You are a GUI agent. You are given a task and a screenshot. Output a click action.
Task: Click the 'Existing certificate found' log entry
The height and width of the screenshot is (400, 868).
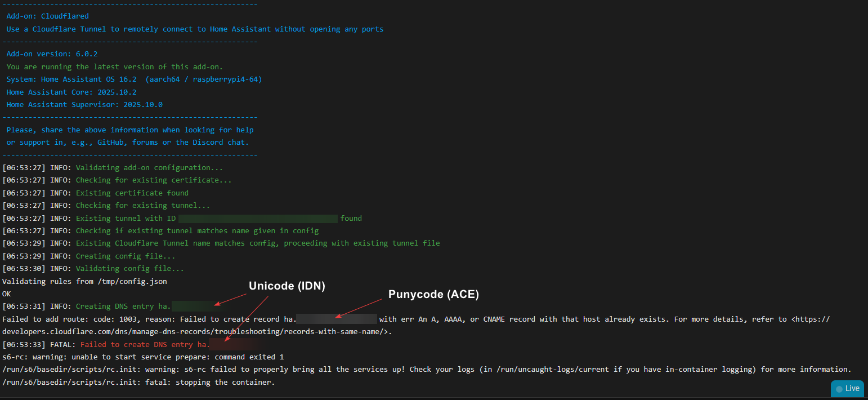pos(132,193)
